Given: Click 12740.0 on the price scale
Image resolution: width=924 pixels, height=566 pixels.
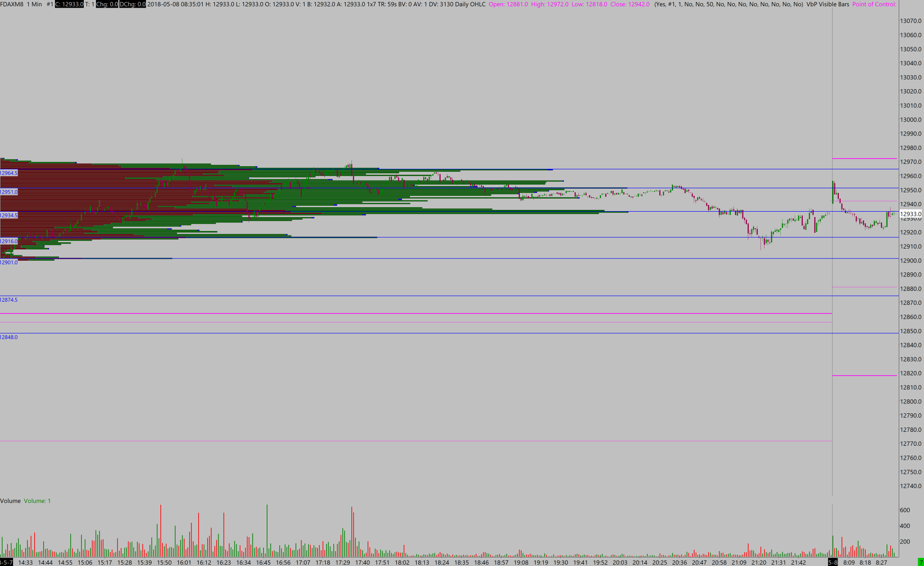Looking at the screenshot, I should coord(910,486).
